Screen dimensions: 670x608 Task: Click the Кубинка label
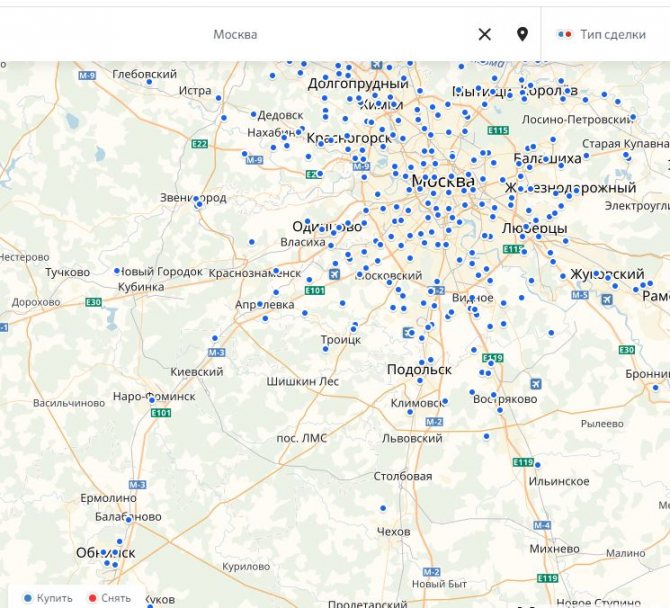tap(141, 287)
